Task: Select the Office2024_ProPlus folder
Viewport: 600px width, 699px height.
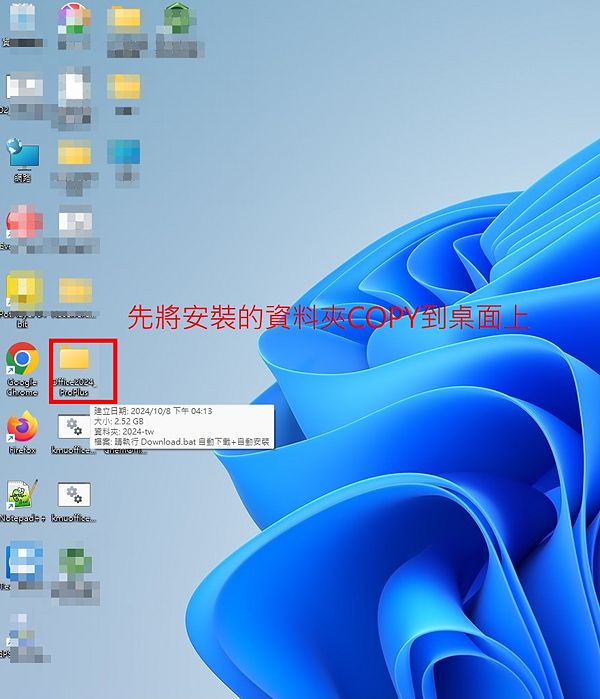Action: point(74,361)
